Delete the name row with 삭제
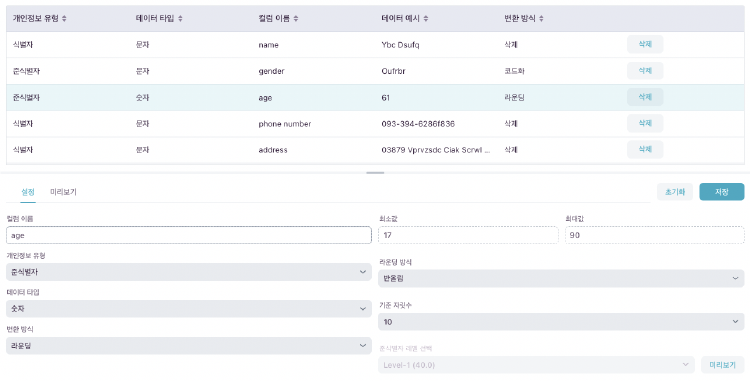Screen dimensions: 751x382 [645, 44]
